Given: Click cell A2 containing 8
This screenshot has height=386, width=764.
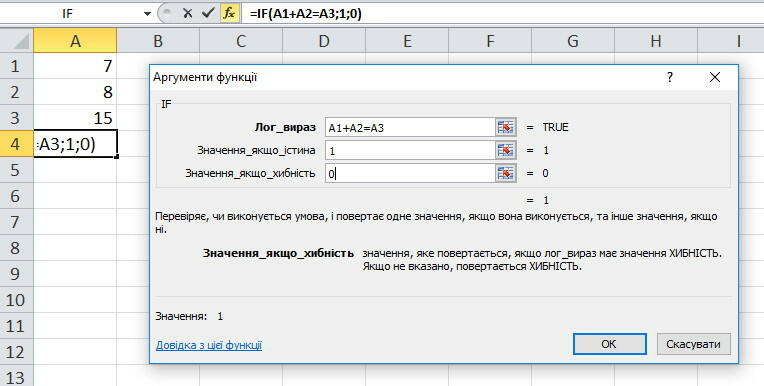Looking at the screenshot, I should 75,92.
